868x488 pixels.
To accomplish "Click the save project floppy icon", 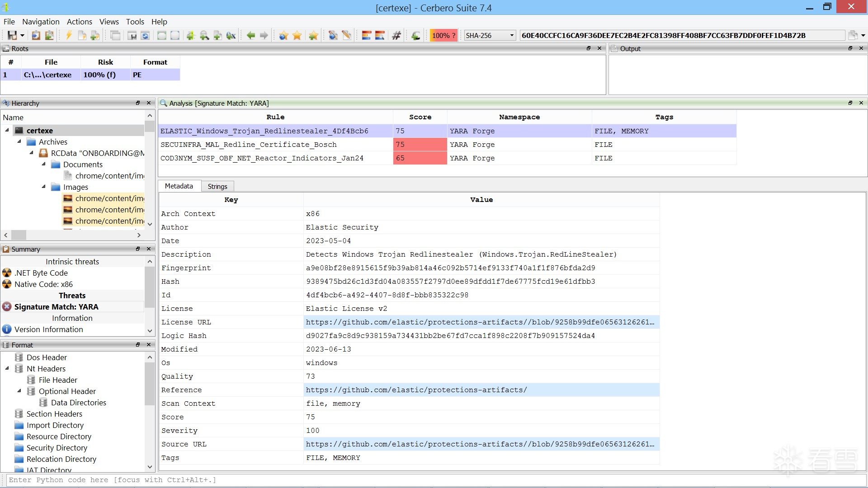I will coord(12,35).
